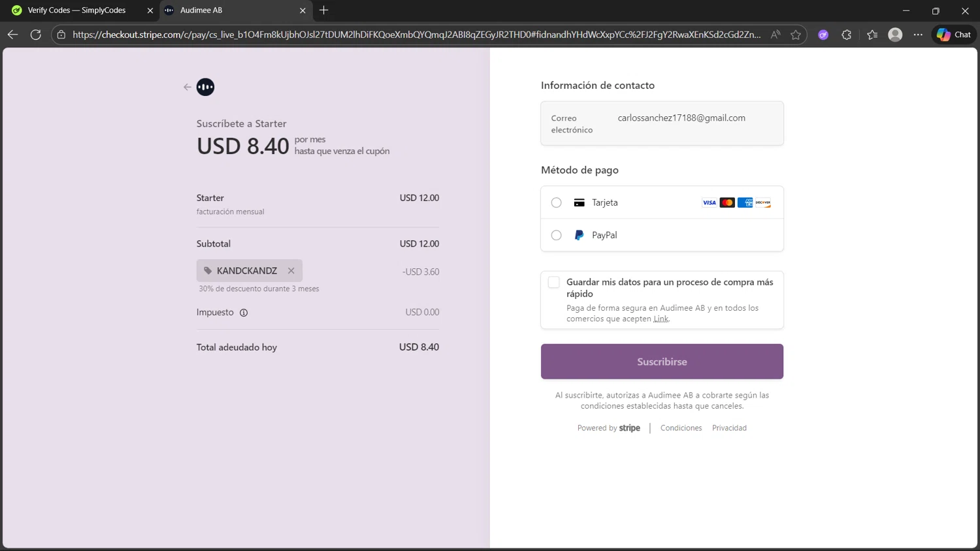Open the Copilot Chat button

pos(954,35)
